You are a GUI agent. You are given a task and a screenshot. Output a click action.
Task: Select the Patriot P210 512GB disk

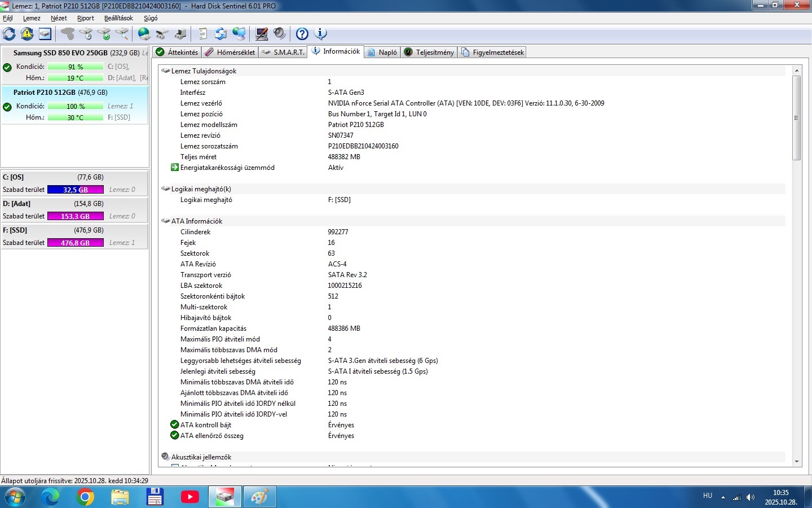point(75,105)
